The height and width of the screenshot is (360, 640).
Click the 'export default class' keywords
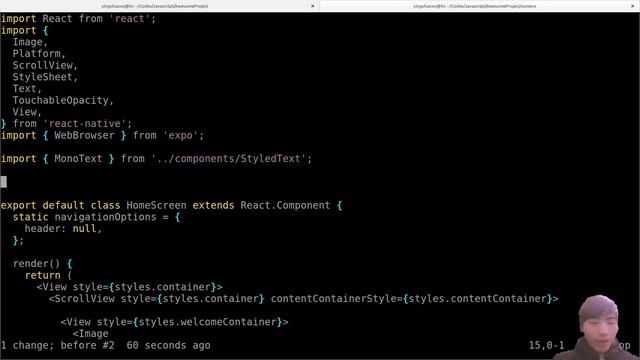click(60, 205)
